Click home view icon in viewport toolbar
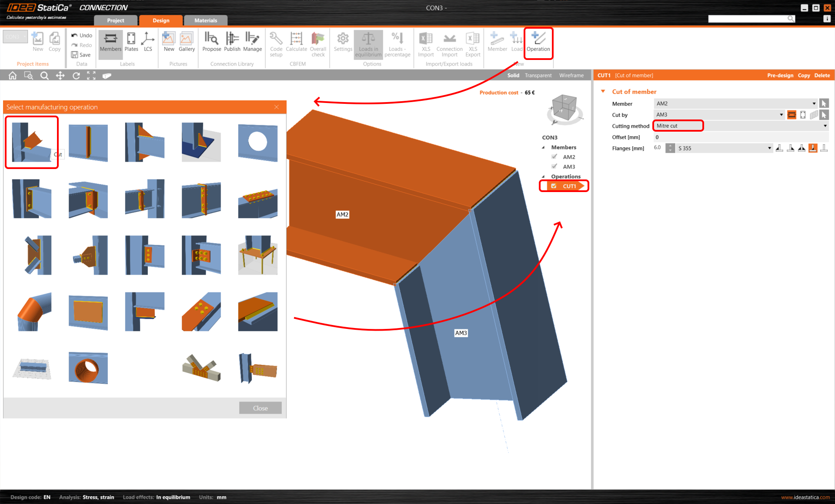This screenshot has width=835, height=504. pyautogui.click(x=13, y=76)
